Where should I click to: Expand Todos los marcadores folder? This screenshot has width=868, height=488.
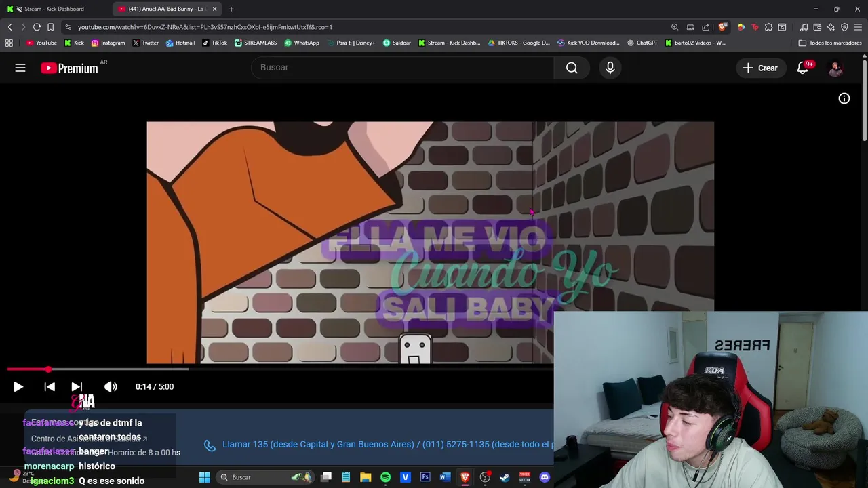coord(830,43)
